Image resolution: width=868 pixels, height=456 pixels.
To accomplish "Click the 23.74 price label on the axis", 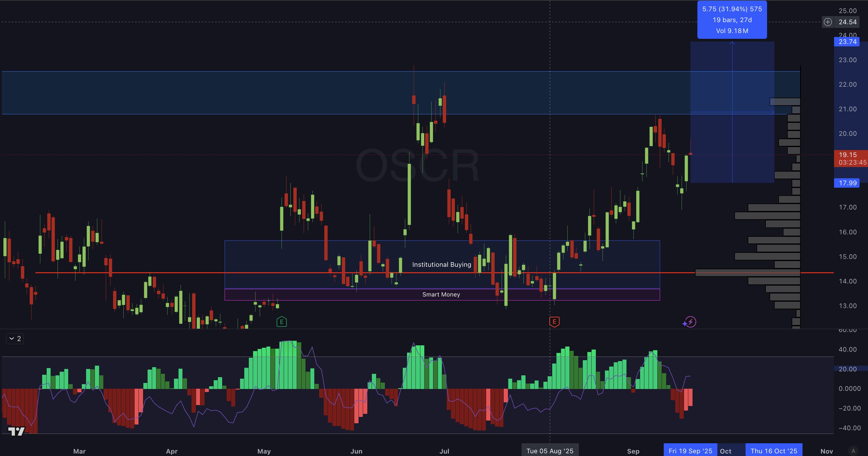I will pyautogui.click(x=847, y=42).
